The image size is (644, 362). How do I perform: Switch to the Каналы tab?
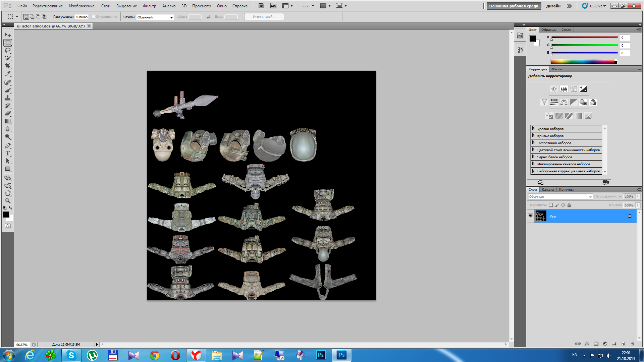tap(548, 190)
